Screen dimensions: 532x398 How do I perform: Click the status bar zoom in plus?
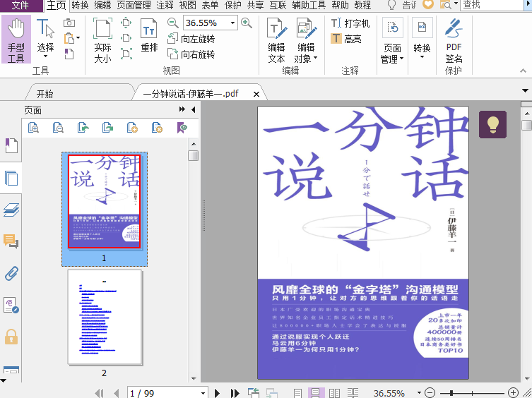(x=514, y=392)
